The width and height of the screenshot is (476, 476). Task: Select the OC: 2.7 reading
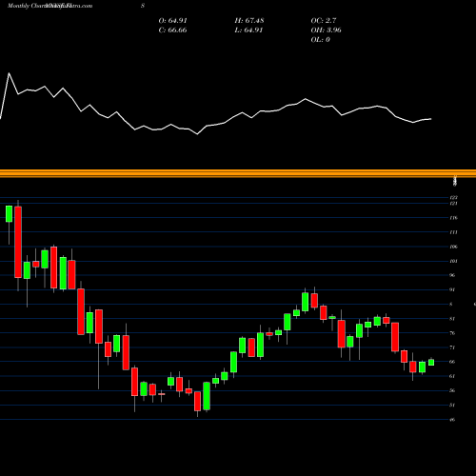(324, 20)
